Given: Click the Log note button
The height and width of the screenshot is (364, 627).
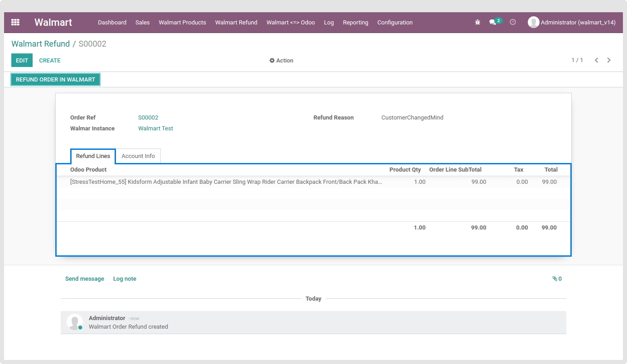Looking at the screenshot, I should [125, 279].
